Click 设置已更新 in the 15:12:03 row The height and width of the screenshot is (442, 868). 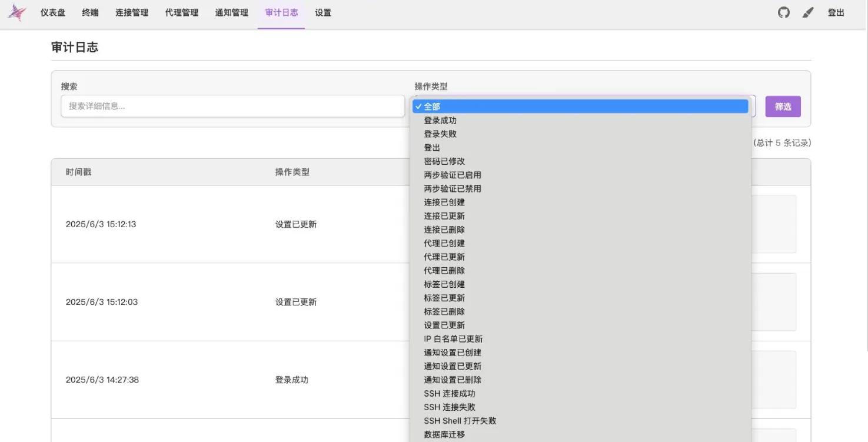(x=296, y=302)
